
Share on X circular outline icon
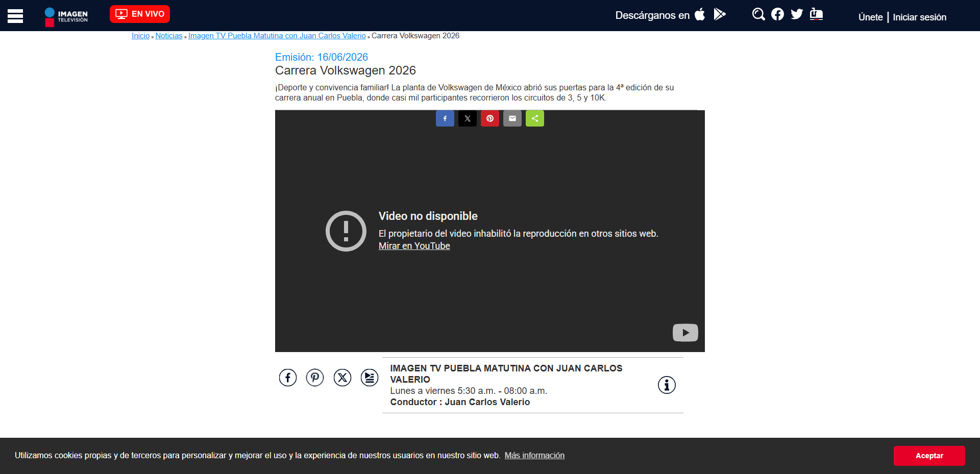coord(342,378)
